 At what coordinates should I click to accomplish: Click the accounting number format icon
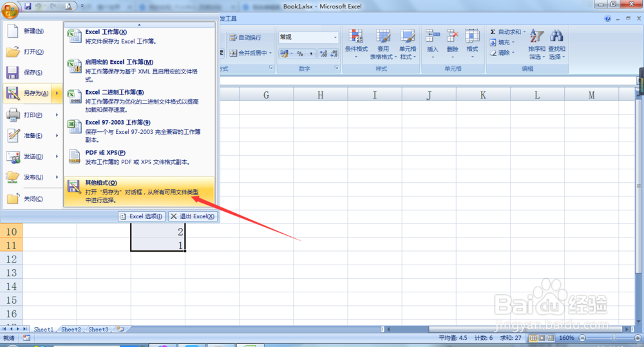(x=284, y=54)
